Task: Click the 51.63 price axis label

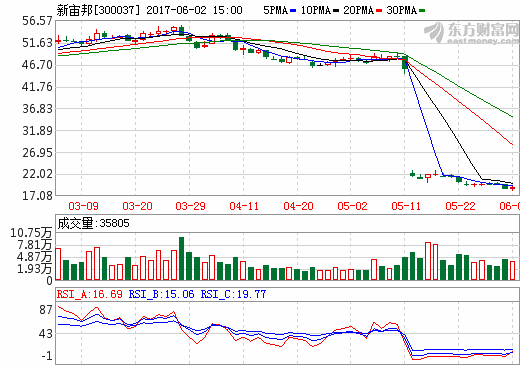Action: coord(37,43)
